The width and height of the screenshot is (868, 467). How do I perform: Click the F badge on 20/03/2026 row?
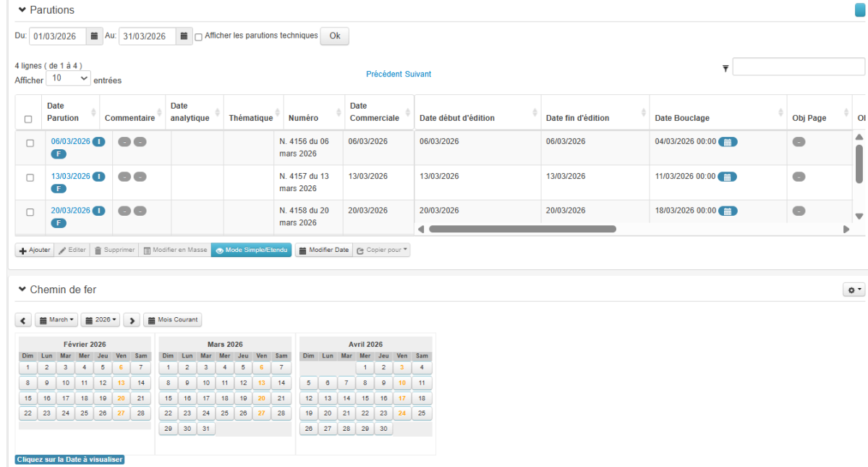[x=58, y=222]
